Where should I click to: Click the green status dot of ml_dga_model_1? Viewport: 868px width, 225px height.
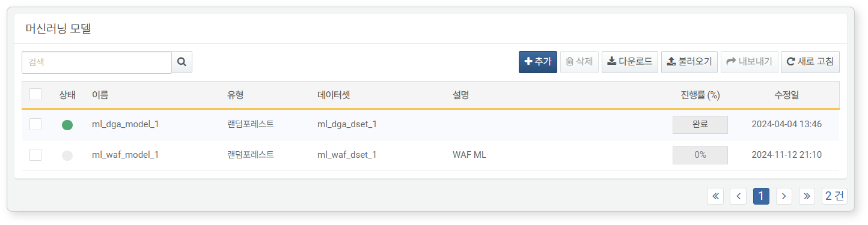[x=67, y=125]
